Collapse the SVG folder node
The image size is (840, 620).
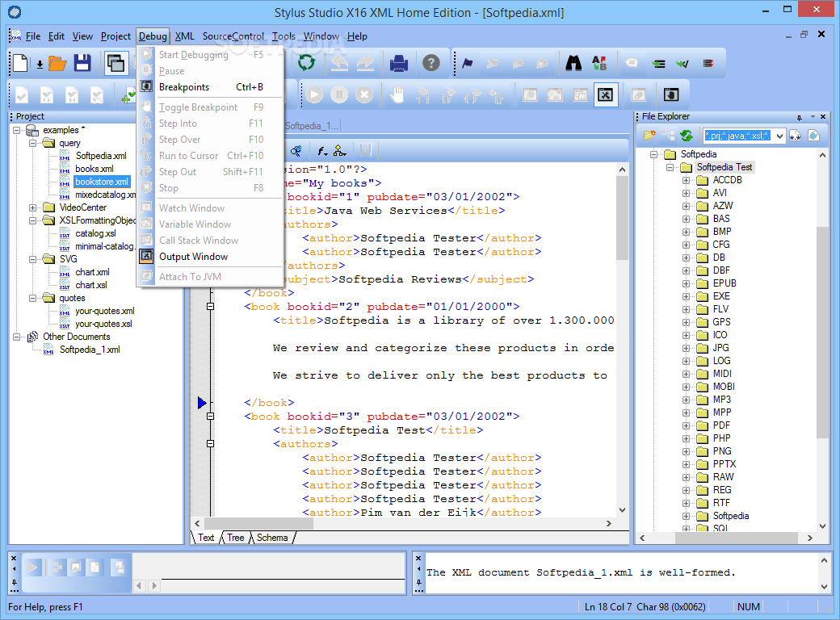32,259
